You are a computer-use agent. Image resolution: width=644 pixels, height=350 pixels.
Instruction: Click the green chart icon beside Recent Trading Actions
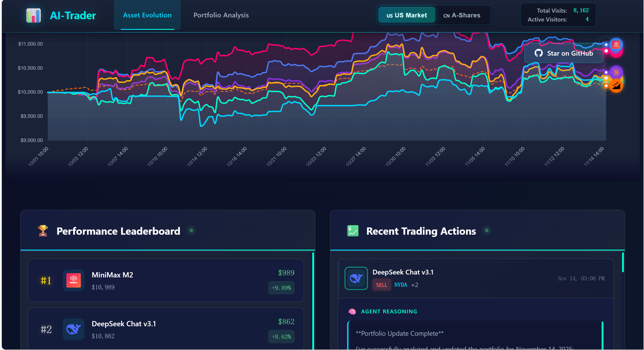click(x=353, y=231)
